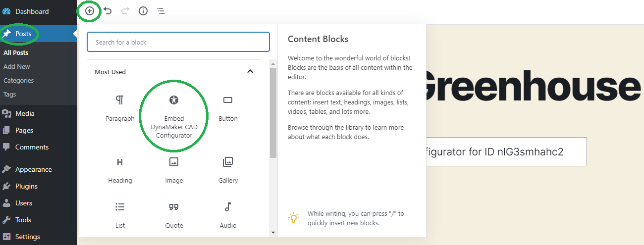The image size is (644, 245).
Task: Open the block inserter plus icon
Action: tap(90, 11)
